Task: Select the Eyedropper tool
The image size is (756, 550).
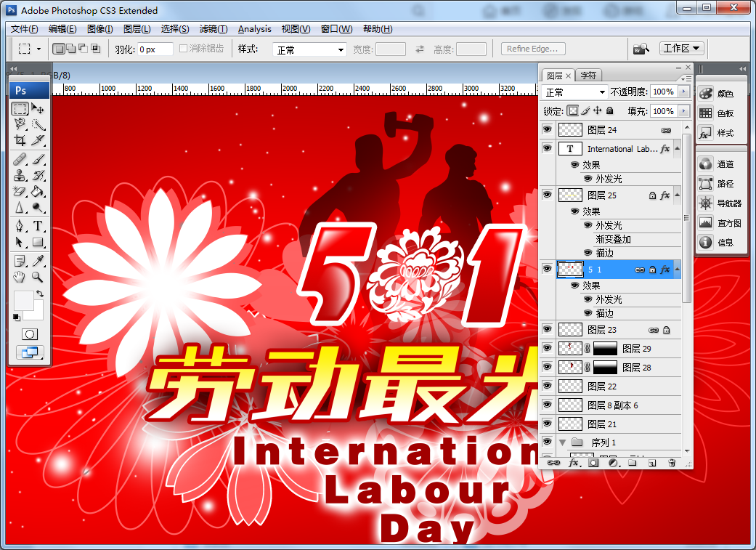Action: pos(38,261)
